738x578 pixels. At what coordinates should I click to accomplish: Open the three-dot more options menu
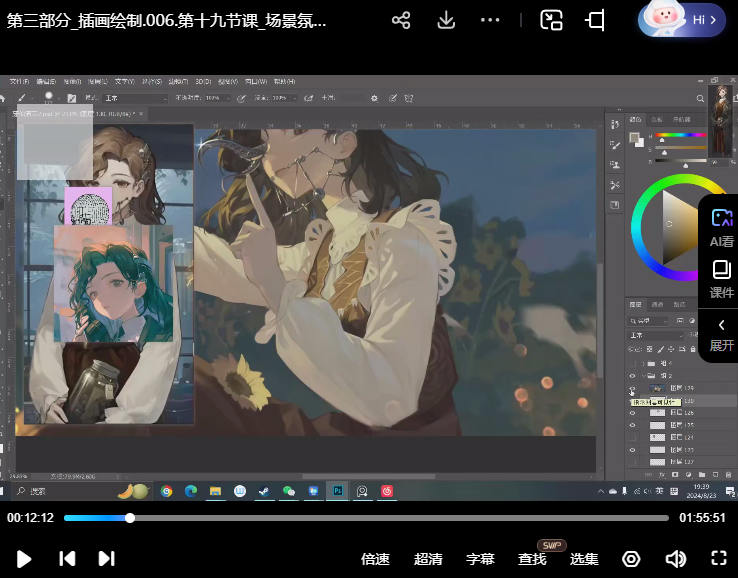coord(489,20)
